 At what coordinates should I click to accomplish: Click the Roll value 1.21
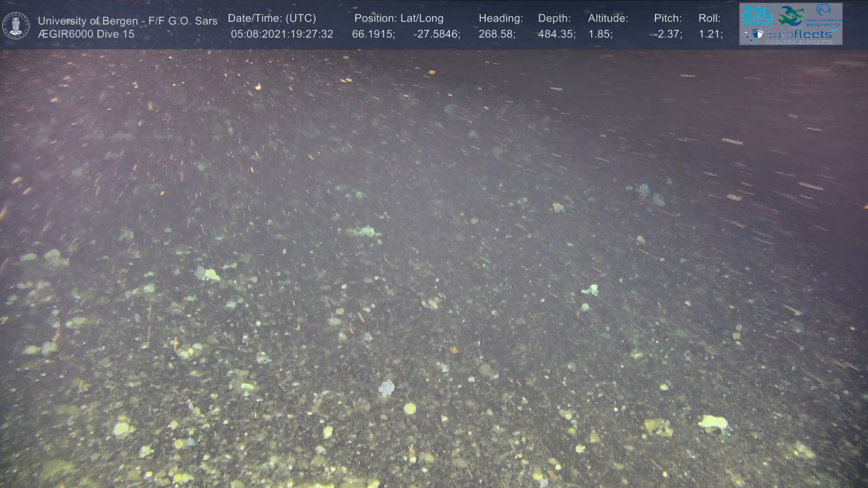coord(710,34)
